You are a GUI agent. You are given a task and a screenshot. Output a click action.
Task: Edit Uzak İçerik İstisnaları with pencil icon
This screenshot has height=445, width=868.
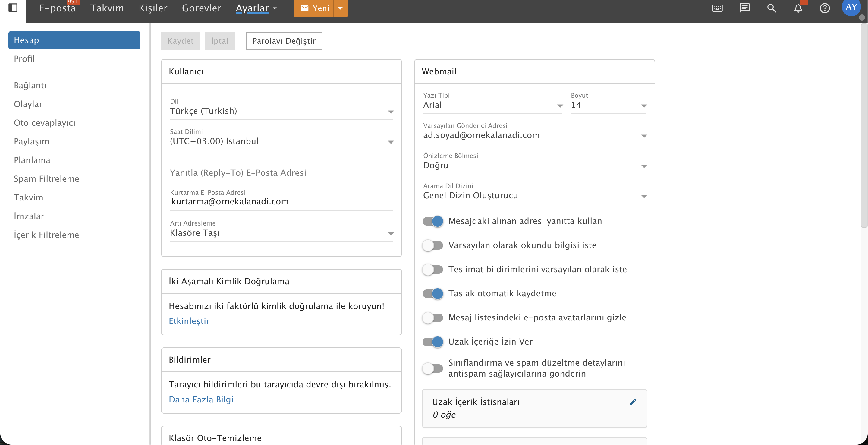point(633,402)
